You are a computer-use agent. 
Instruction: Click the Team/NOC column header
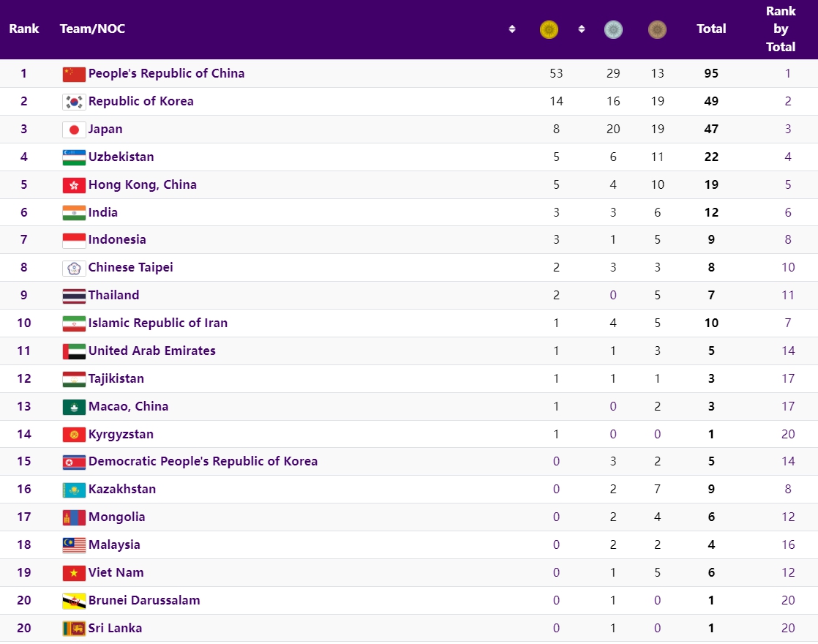coord(92,29)
